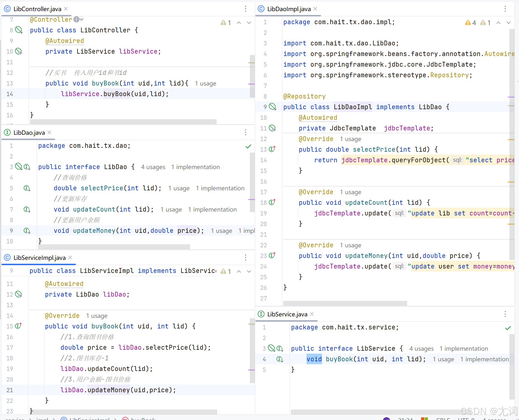Click the Spring bean gutter icon next to jdbcTemplate field
Image resolution: width=519 pixels, height=420 pixels.
click(272, 128)
